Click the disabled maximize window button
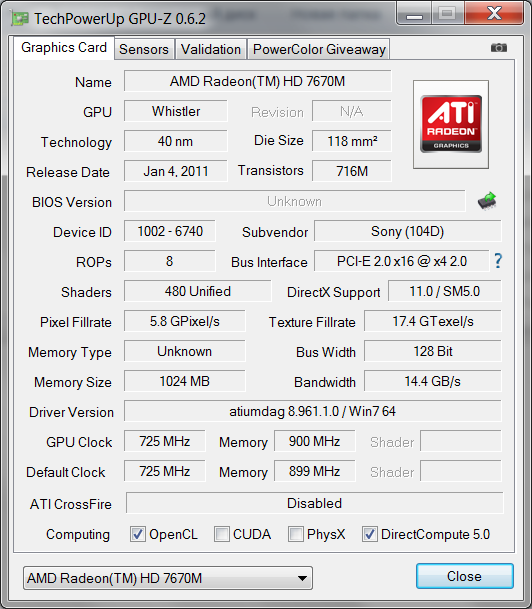 (447, 13)
